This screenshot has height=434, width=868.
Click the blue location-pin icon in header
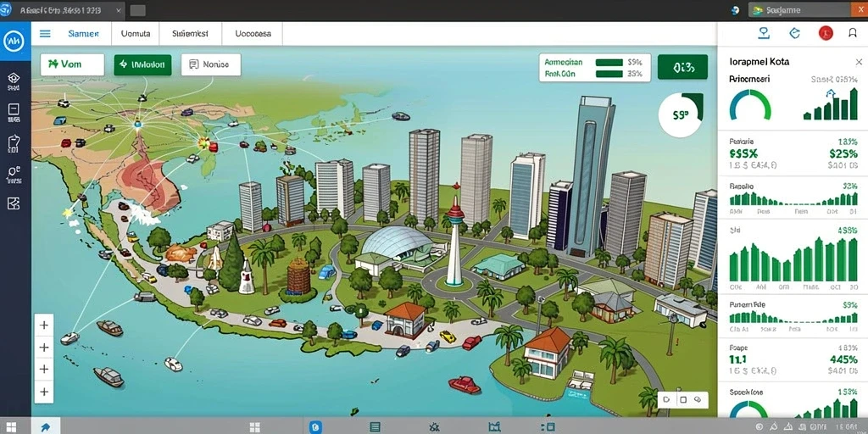(764, 34)
